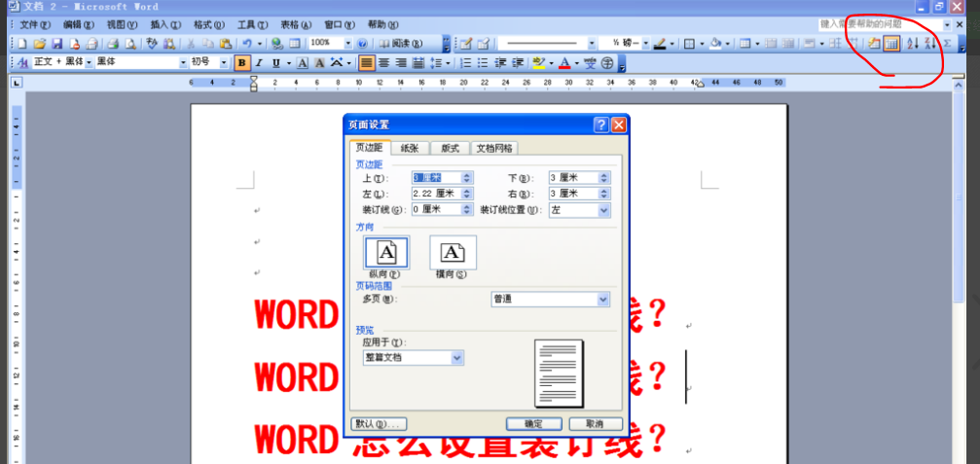Click the Reading layout button
Image resolution: width=980 pixels, height=464 pixels.
pos(400,44)
